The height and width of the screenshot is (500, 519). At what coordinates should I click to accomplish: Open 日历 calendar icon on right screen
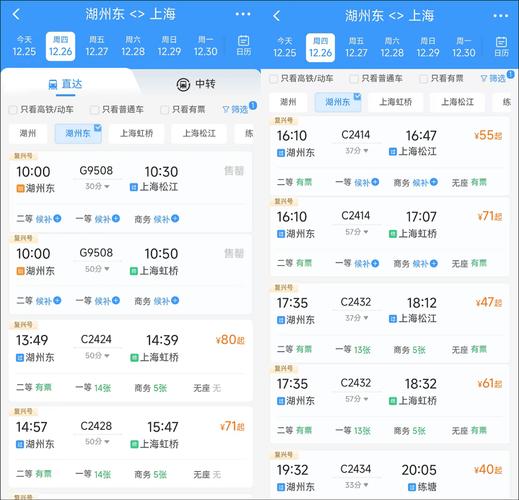(x=501, y=47)
